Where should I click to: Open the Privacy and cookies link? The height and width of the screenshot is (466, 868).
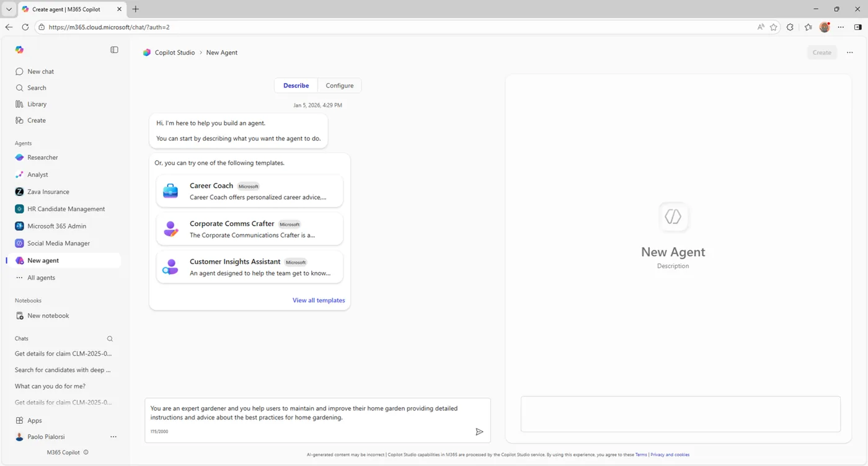tap(670, 455)
